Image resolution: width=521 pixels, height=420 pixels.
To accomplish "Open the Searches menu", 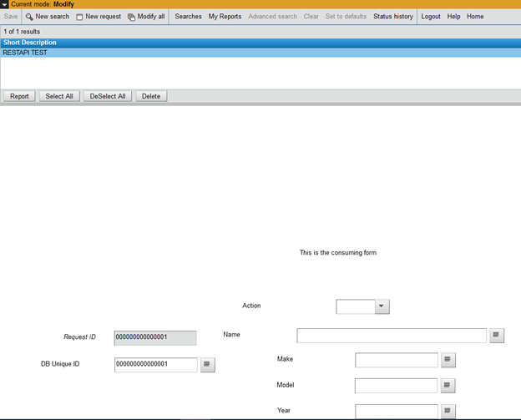I will [x=188, y=17].
